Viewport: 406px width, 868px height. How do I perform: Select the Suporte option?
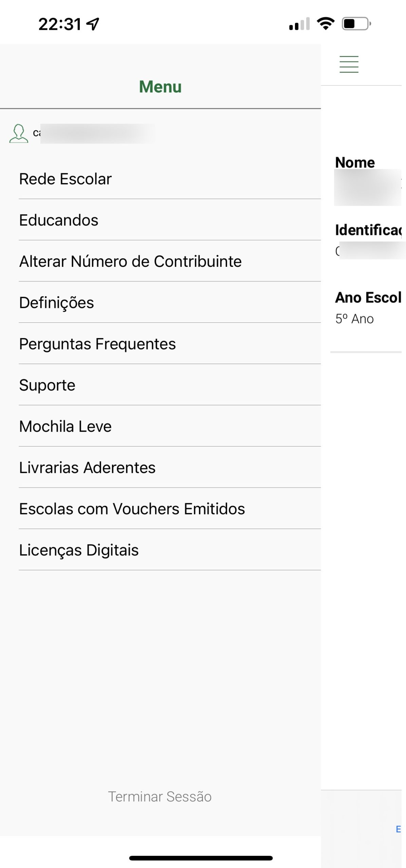coord(47,385)
